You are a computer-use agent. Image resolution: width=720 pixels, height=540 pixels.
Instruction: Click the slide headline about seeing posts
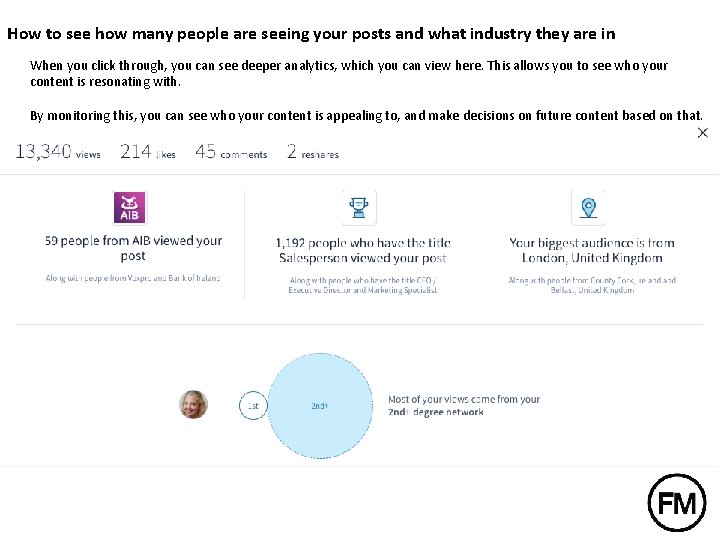[x=311, y=33]
